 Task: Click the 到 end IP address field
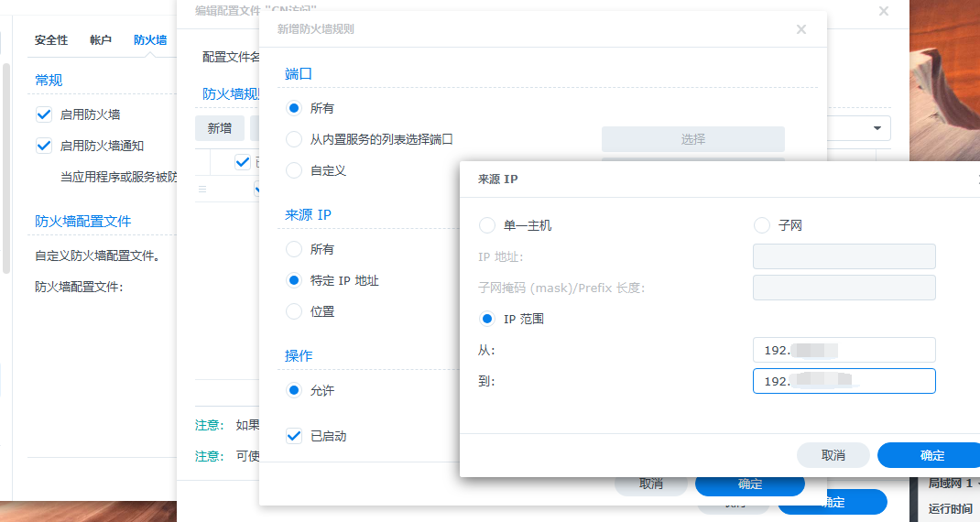[844, 381]
